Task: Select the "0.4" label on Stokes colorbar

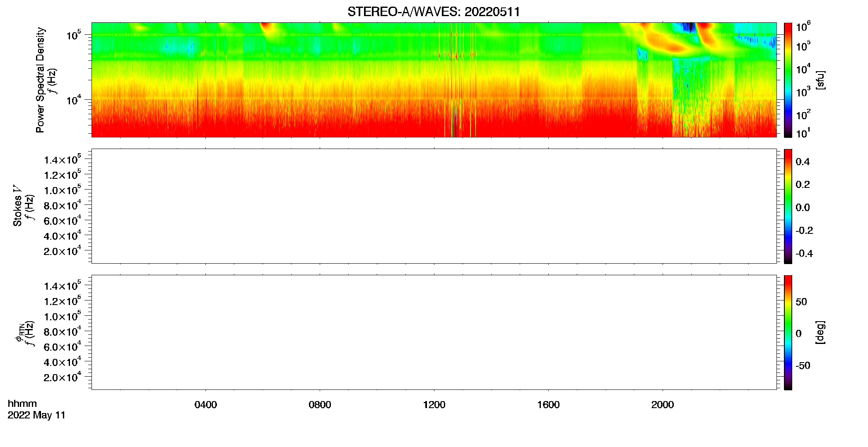Action: click(803, 162)
